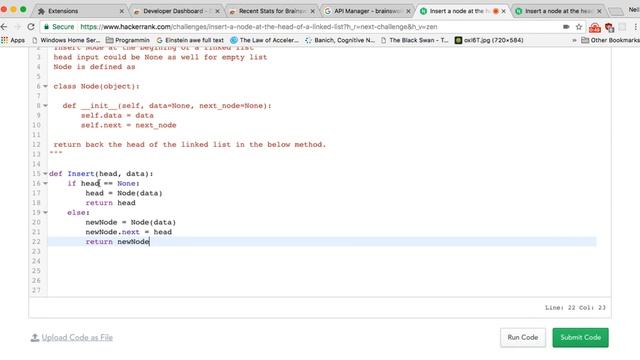Bookmark this page with the star icon

(579, 27)
